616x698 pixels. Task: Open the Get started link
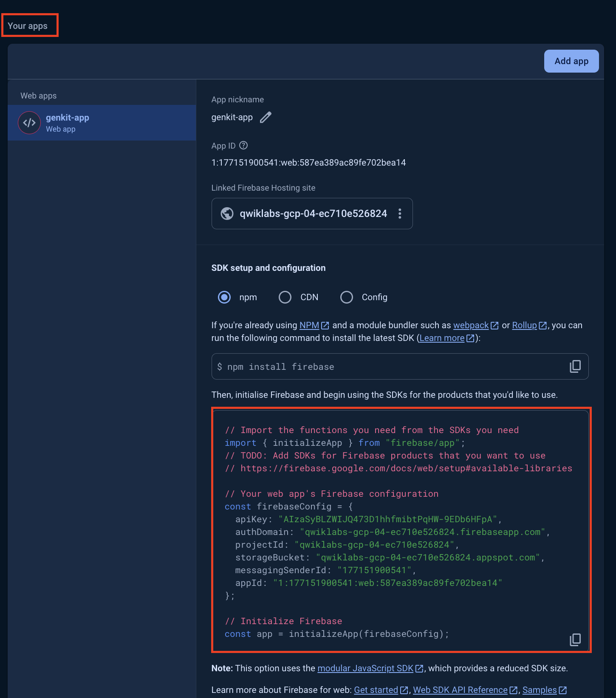[381, 690]
